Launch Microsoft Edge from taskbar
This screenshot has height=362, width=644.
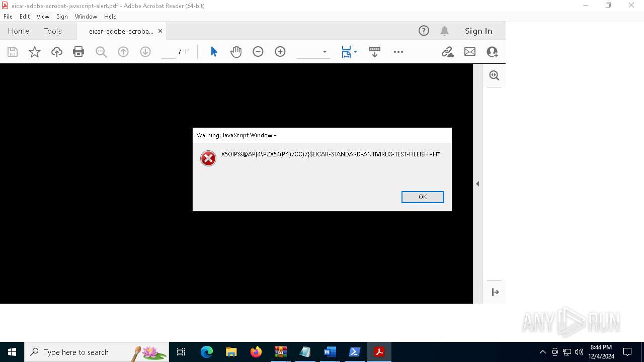207,352
